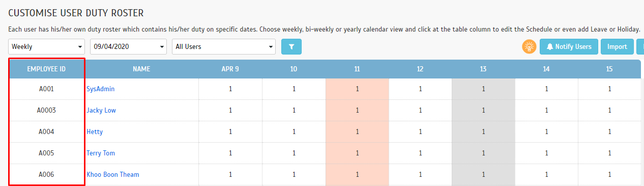Expand the All Users filter dropdown
The image size is (644, 186).
coord(224,46)
